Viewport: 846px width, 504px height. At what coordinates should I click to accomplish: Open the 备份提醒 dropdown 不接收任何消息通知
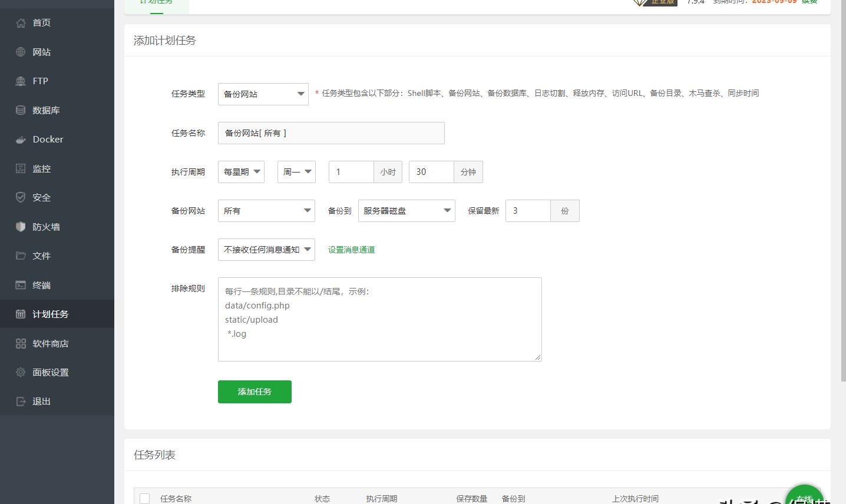(x=266, y=250)
